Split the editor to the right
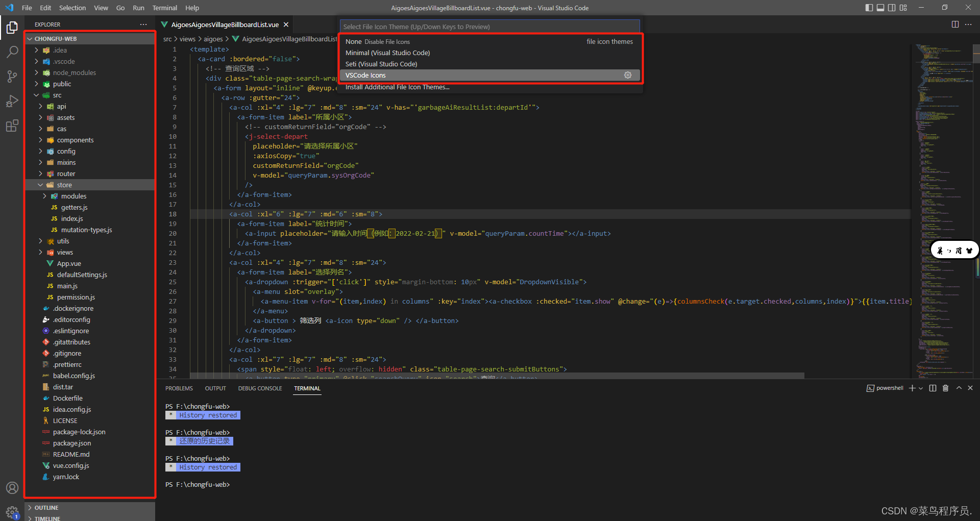Image resolution: width=980 pixels, height=521 pixels. click(x=955, y=24)
